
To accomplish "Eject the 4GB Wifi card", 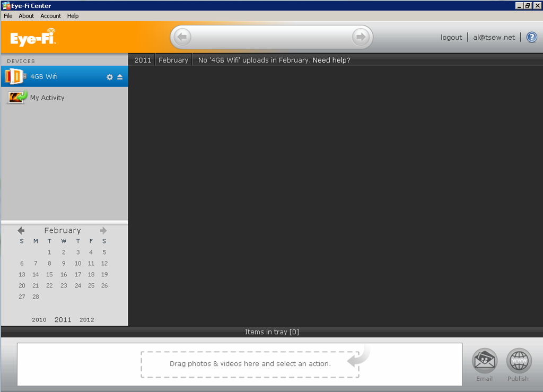I will pyautogui.click(x=120, y=77).
